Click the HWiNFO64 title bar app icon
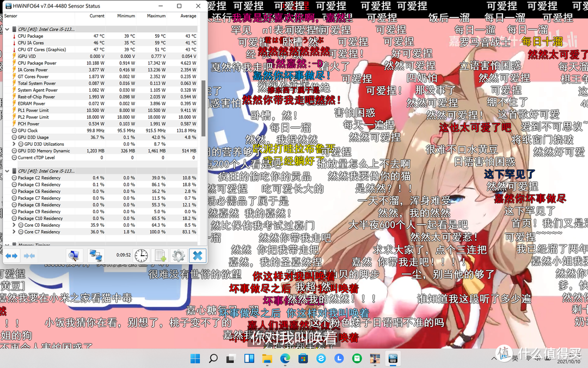The height and width of the screenshot is (368, 588). [8, 6]
